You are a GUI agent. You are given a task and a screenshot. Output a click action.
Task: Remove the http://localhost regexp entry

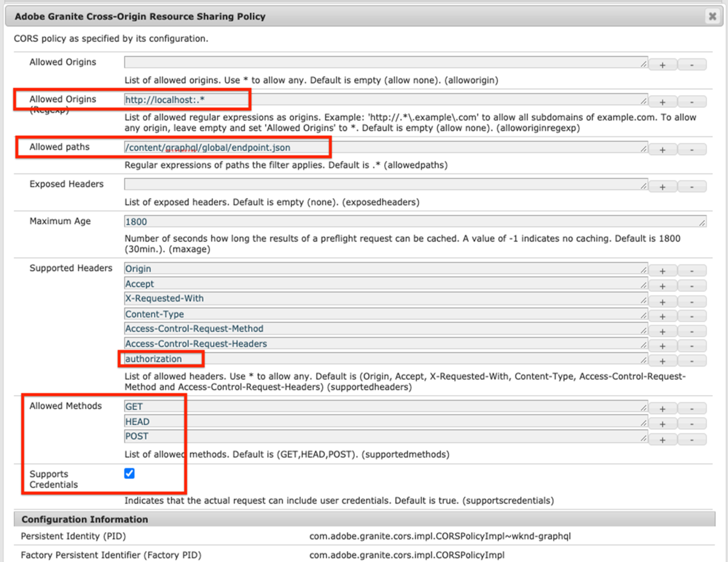coord(692,101)
